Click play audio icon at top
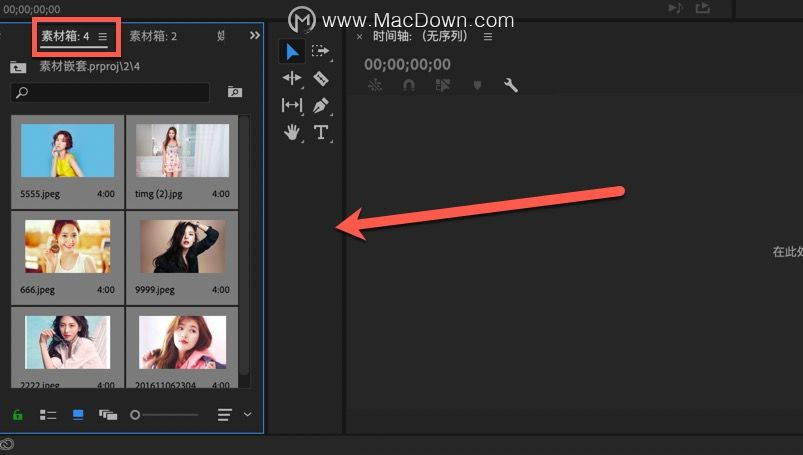The width and height of the screenshot is (803, 455). point(675,8)
